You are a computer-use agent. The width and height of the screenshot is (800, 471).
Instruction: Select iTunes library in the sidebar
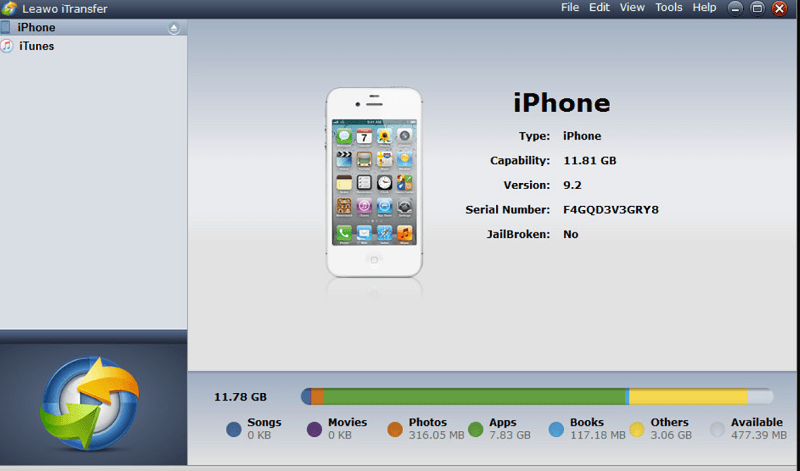point(37,46)
